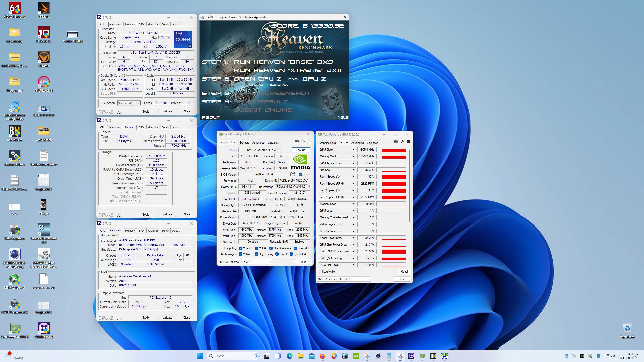Image resolution: width=644 pixels, height=362 pixels.
Task: Click refresh icon in GPU-Z Graphics Card window
Action: (x=303, y=141)
